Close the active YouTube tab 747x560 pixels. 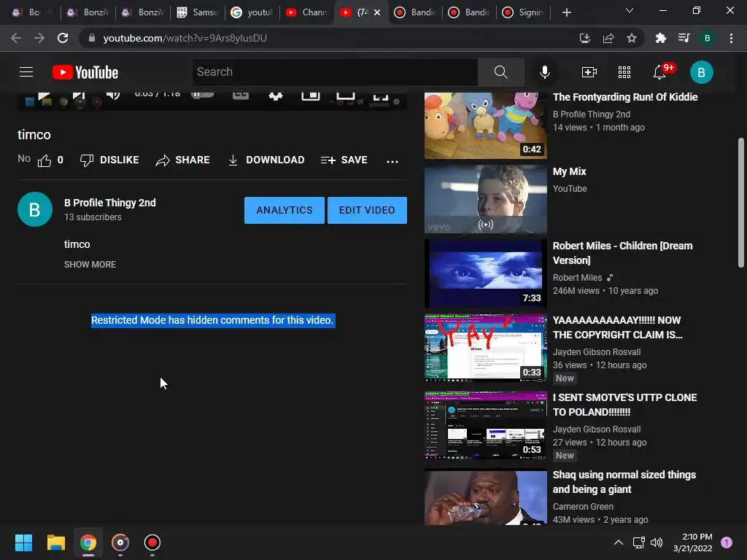377,12
